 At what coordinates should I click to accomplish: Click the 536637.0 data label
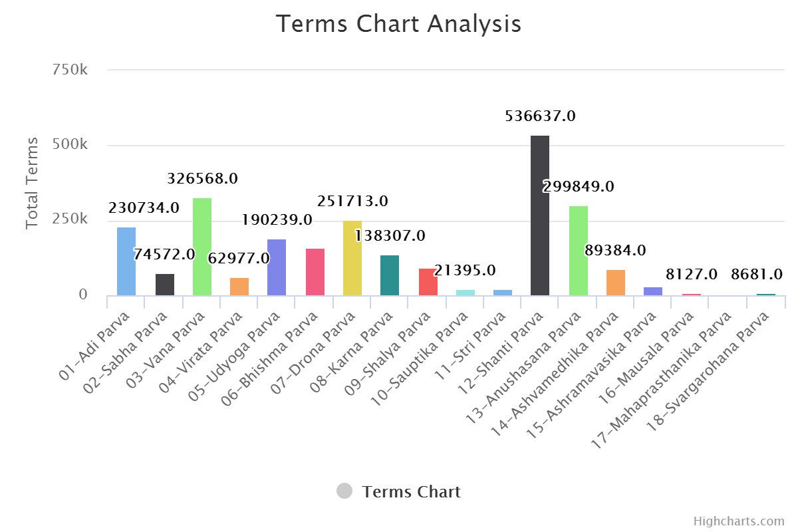(x=540, y=116)
